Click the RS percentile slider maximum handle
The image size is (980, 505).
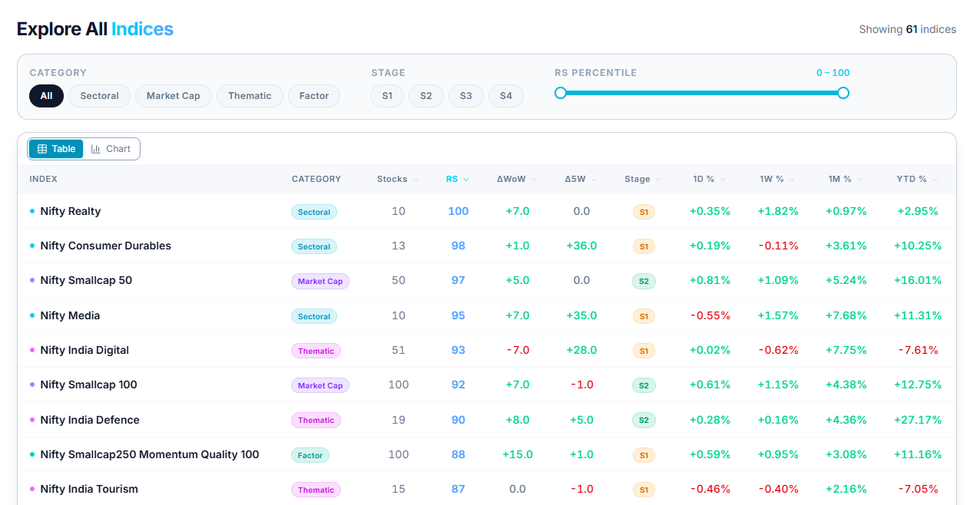pos(843,93)
